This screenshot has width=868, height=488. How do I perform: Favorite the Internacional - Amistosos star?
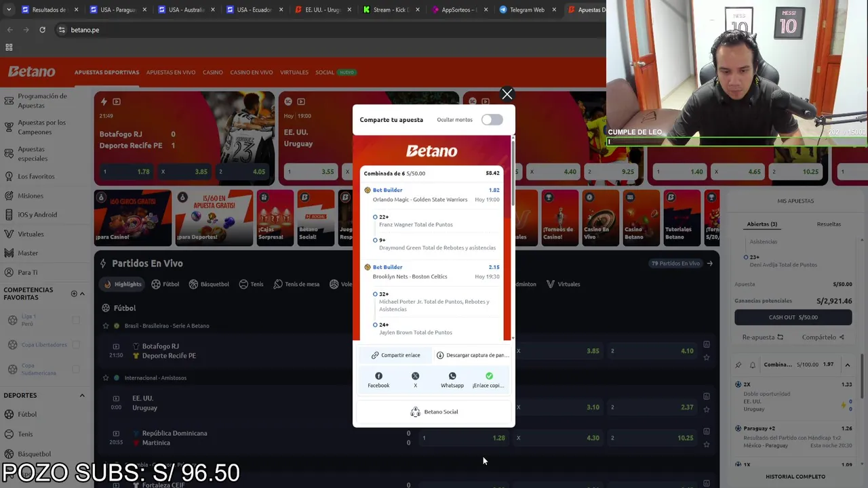coord(105,378)
